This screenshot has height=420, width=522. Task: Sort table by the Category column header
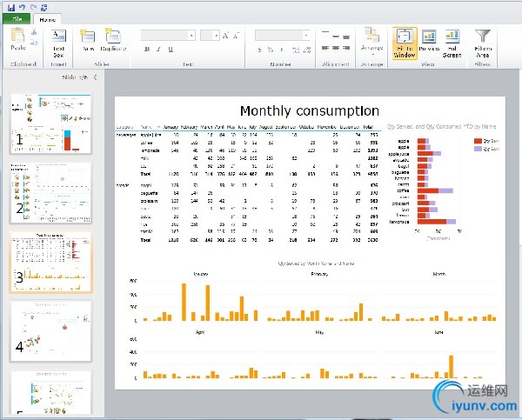coord(124,127)
